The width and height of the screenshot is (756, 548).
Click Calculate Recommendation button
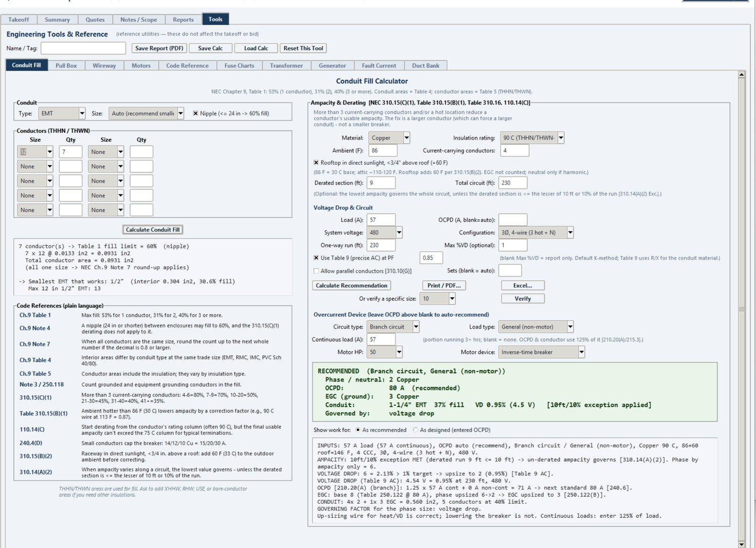pyautogui.click(x=352, y=285)
